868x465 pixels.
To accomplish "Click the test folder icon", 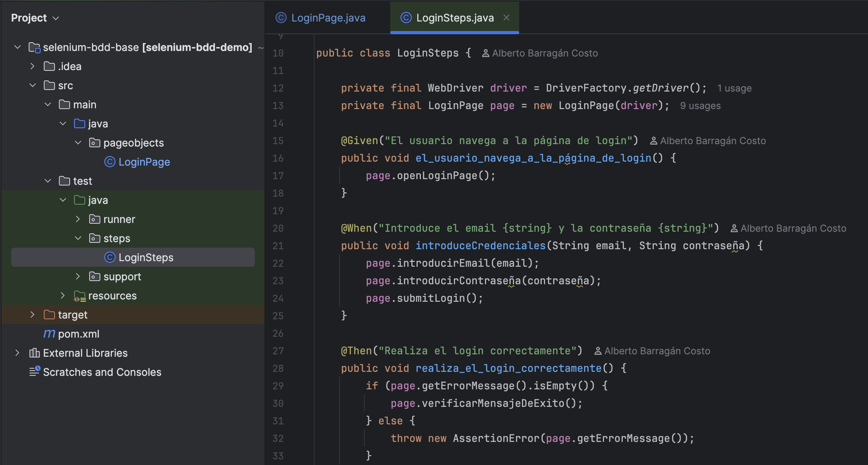I will pos(65,181).
